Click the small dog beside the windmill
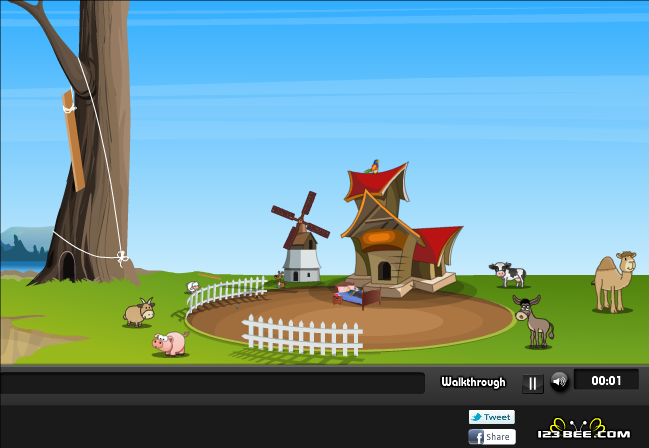Screen dimensions: 649x448 click(x=280, y=279)
